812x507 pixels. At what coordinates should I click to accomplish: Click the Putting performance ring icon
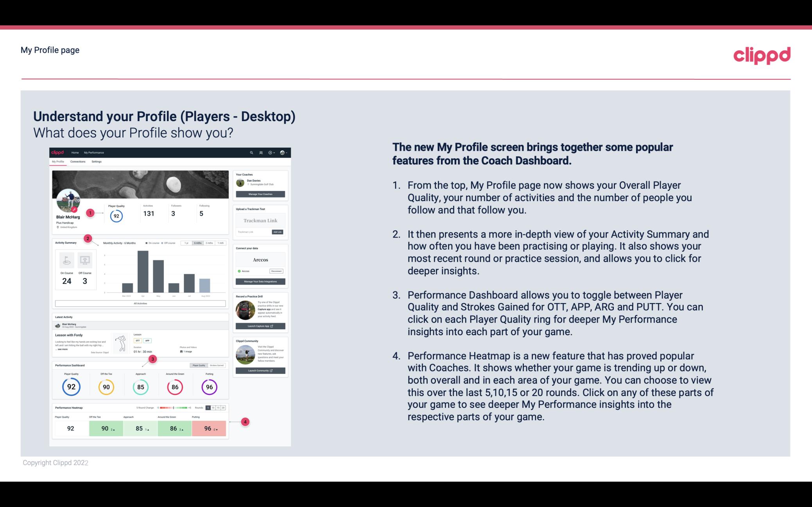(209, 387)
